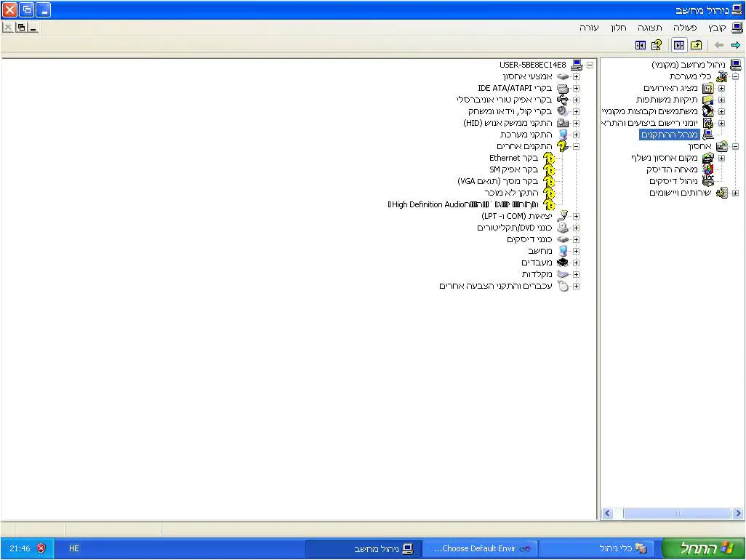Click the green forward arrow in toolbar
This screenshot has width=746, height=560.
pos(735,45)
